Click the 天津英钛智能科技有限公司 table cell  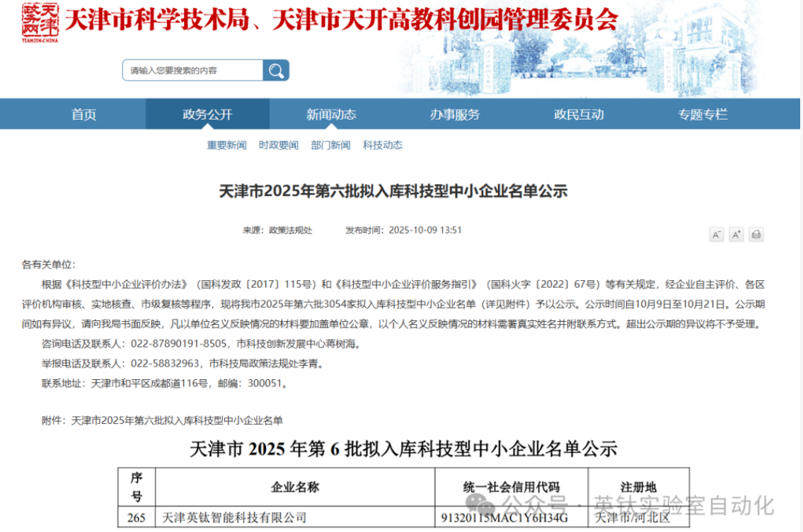pos(234,518)
